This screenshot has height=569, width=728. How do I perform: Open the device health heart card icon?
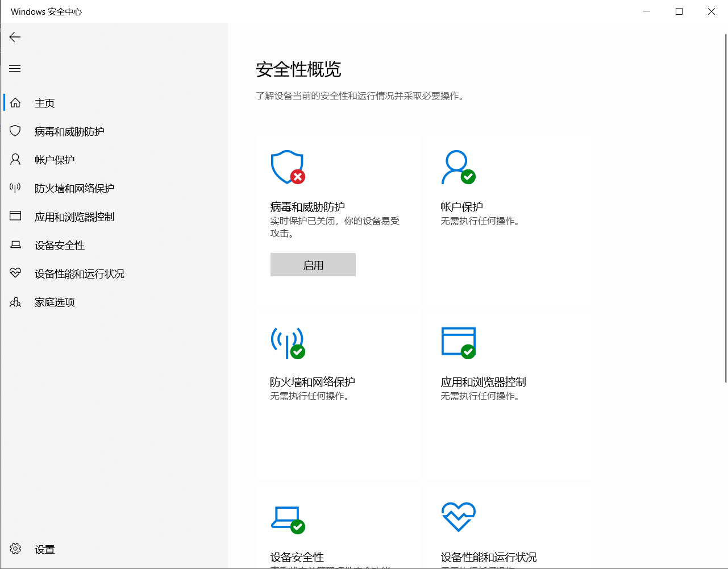[x=459, y=517]
